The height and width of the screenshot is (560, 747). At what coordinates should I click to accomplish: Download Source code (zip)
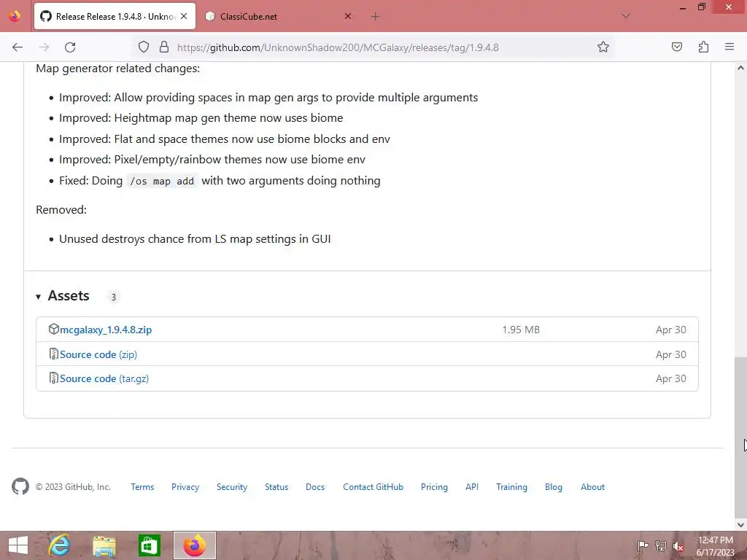(98, 354)
